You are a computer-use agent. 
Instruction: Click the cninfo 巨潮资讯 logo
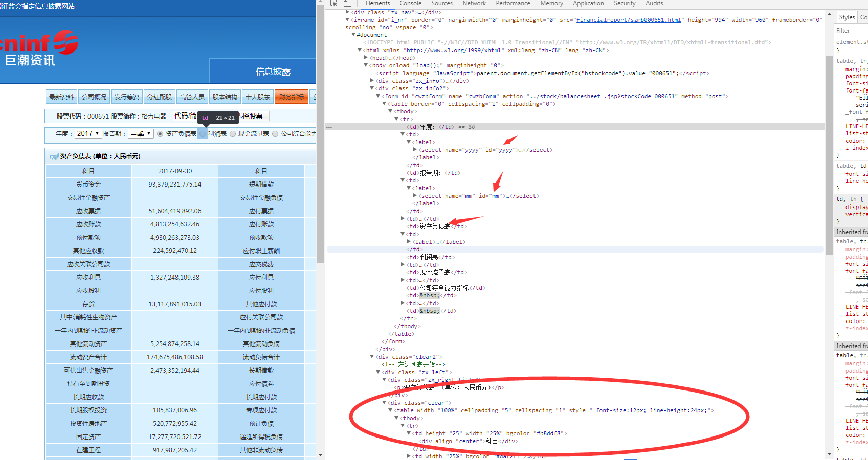(39, 48)
